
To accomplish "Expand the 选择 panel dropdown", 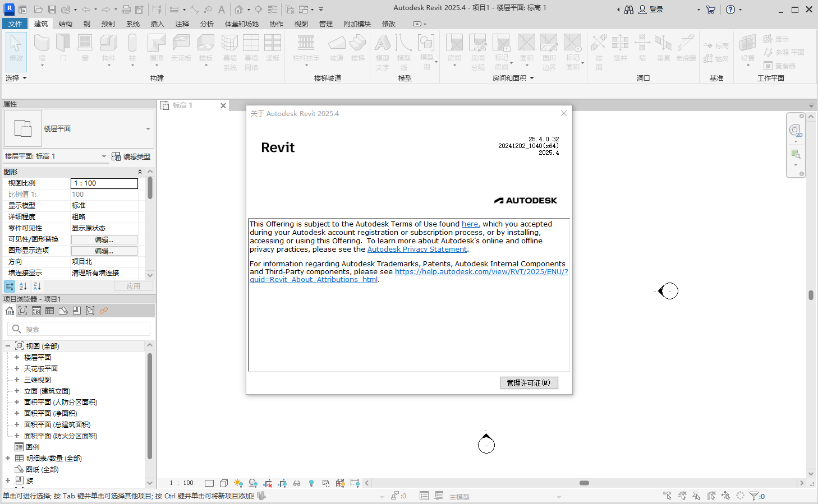I will coord(25,78).
